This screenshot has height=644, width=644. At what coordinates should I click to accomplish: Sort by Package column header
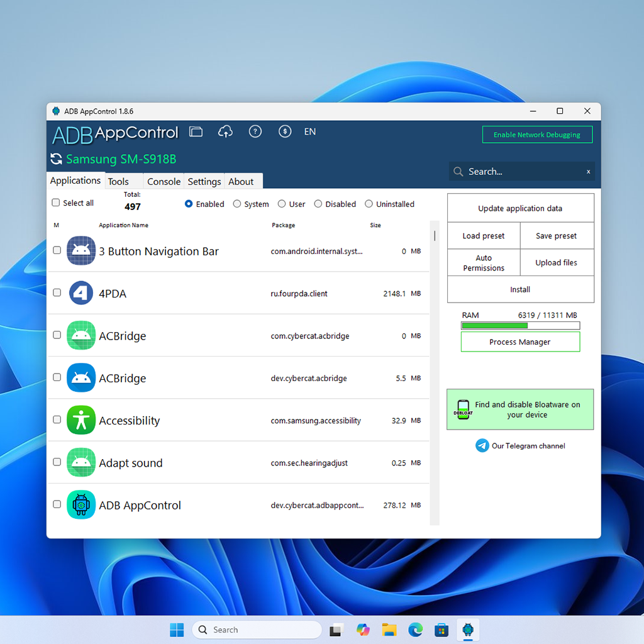283,225
